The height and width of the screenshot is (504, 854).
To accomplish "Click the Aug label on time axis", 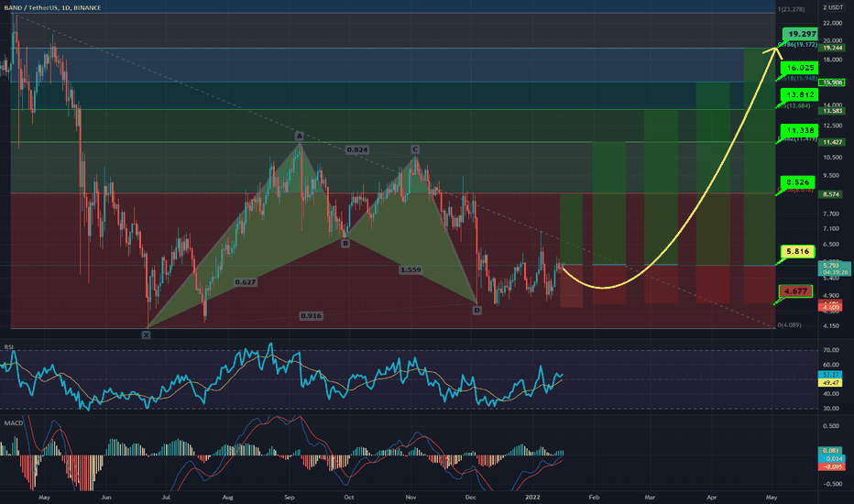I will point(227,498).
